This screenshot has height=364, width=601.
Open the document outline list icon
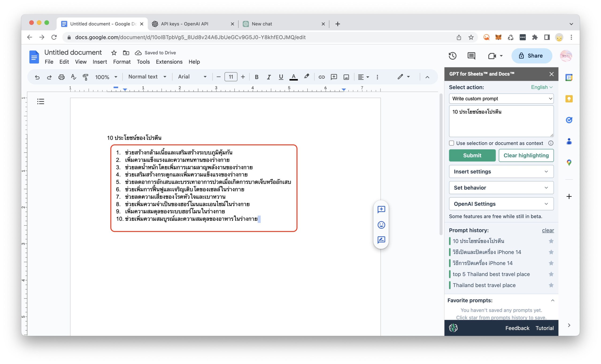click(x=40, y=101)
